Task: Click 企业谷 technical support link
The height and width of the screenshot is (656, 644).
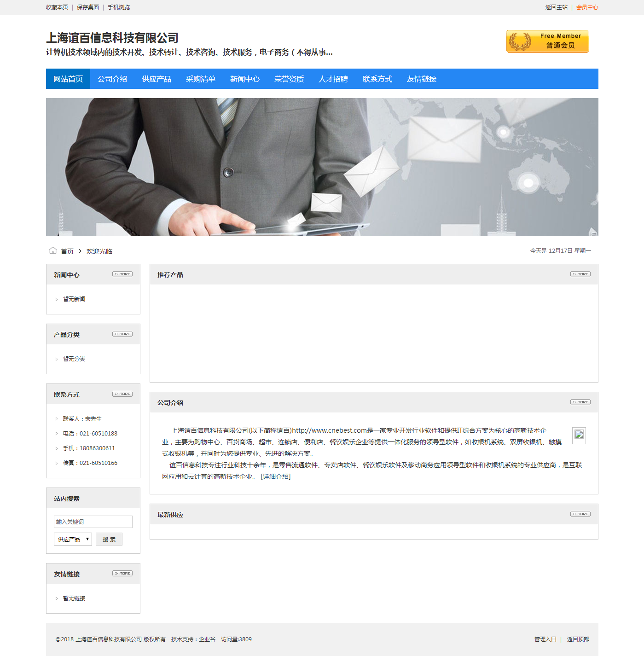Action: click(207, 639)
